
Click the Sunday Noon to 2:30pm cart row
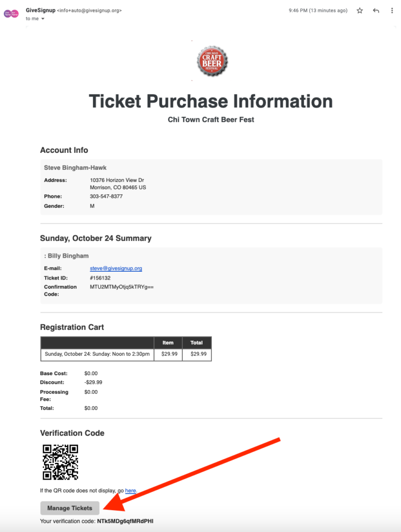126,354
